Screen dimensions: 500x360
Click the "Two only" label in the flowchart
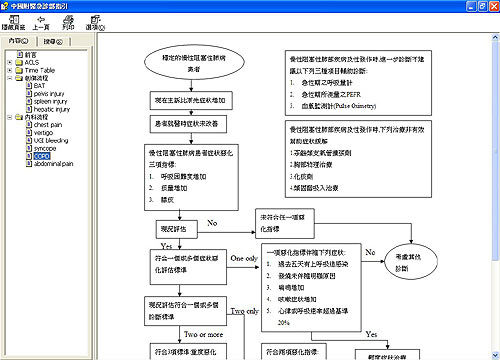[x=245, y=311]
